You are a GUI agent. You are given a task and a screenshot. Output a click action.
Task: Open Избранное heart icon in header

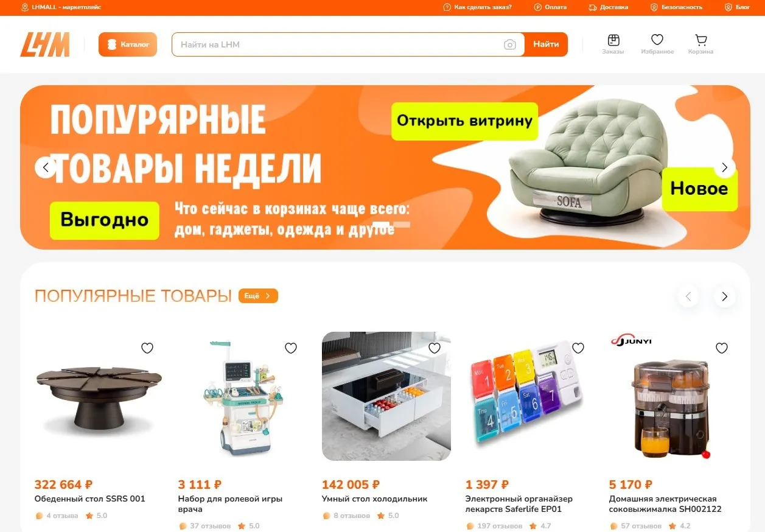(657, 44)
